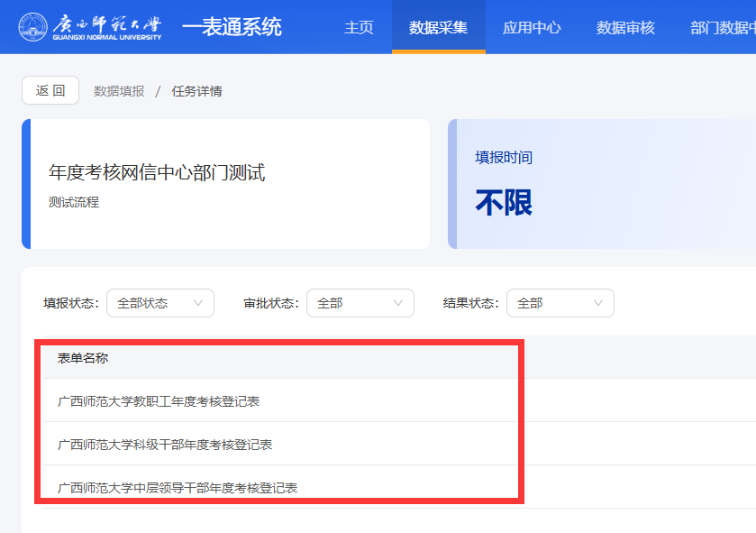The width and height of the screenshot is (756, 533).
Task: Click the 一表通系统 system title
Action: click(x=232, y=27)
